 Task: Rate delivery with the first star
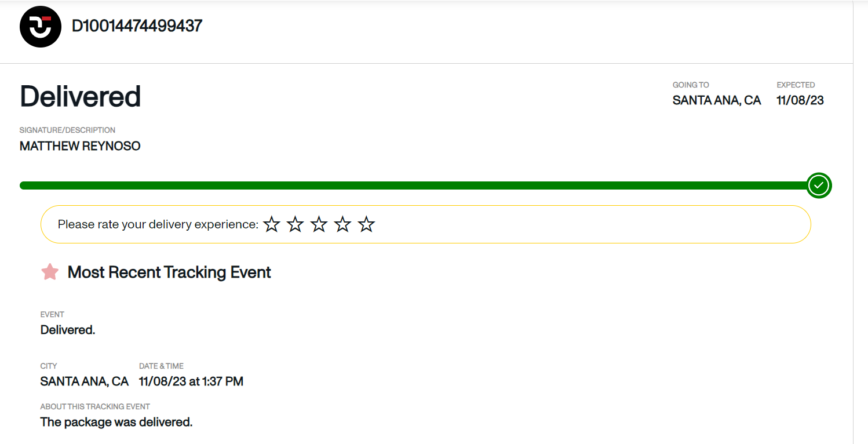[x=272, y=224]
